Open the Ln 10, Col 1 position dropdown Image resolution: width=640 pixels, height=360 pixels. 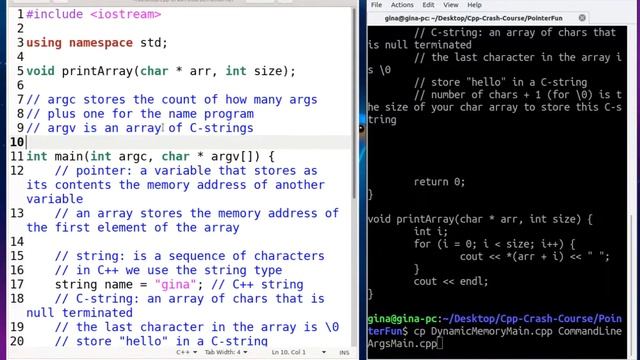tap(298, 352)
